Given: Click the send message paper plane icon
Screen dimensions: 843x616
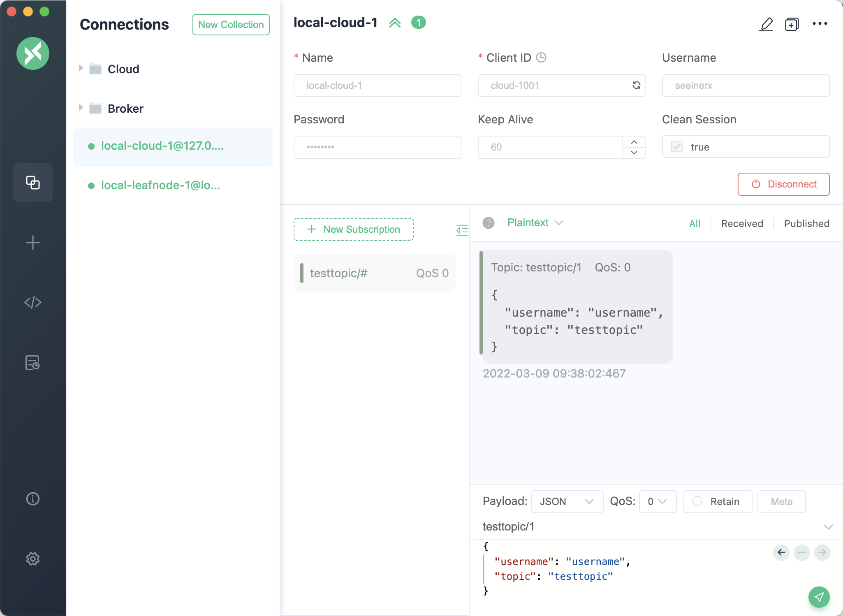Looking at the screenshot, I should coord(819,597).
